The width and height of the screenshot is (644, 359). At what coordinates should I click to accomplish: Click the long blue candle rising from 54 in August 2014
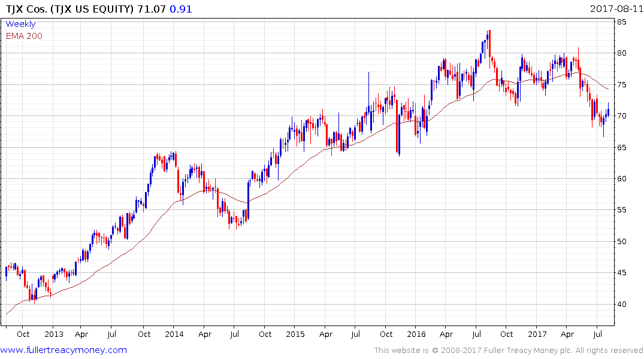tap(249, 200)
